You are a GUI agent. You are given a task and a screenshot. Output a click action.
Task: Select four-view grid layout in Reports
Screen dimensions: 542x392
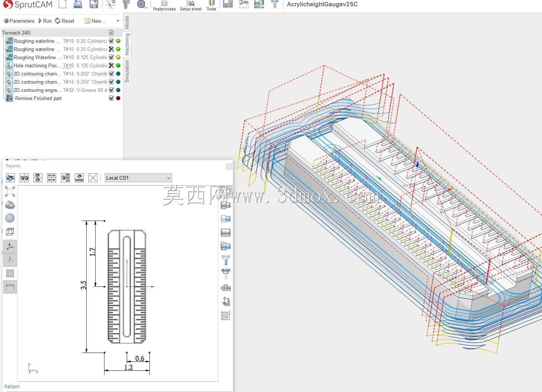52,178
